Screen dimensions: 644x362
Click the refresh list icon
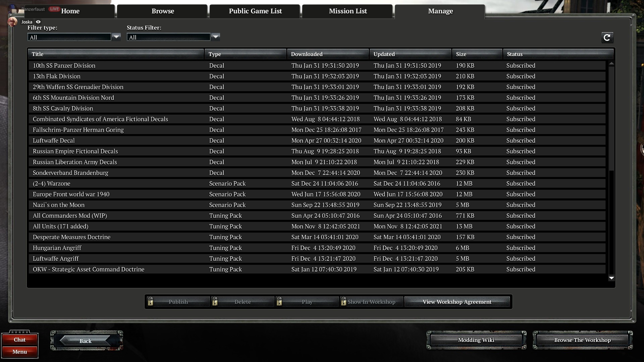607,38
